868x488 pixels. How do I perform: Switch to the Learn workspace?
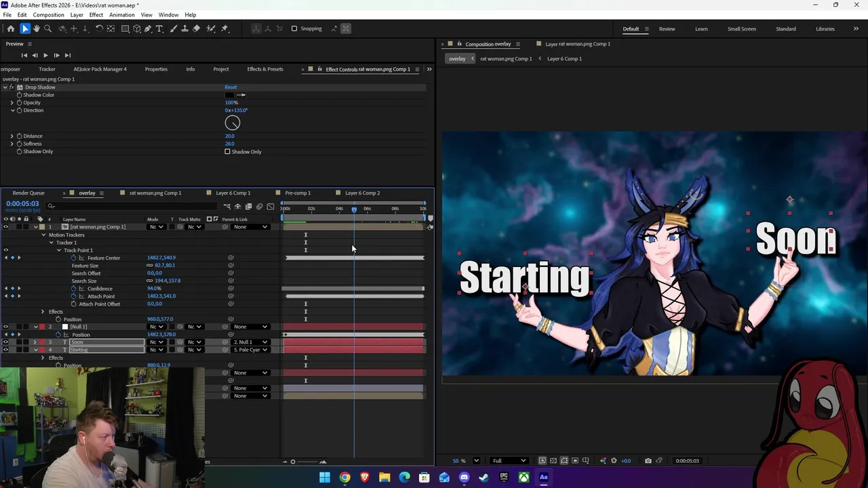pyautogui.click(x=701, y=29)
